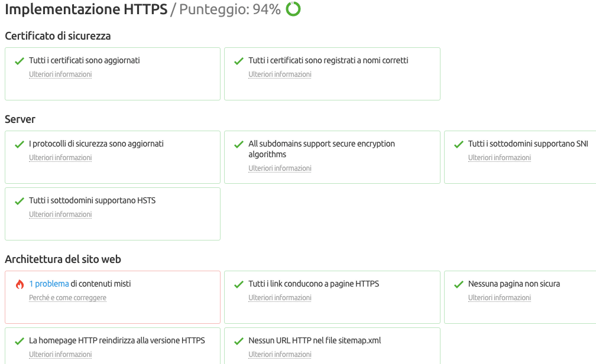Click the green checkmark beside certificate aggiornati
This screenshot has height=364, width=596.
(18, 60)
